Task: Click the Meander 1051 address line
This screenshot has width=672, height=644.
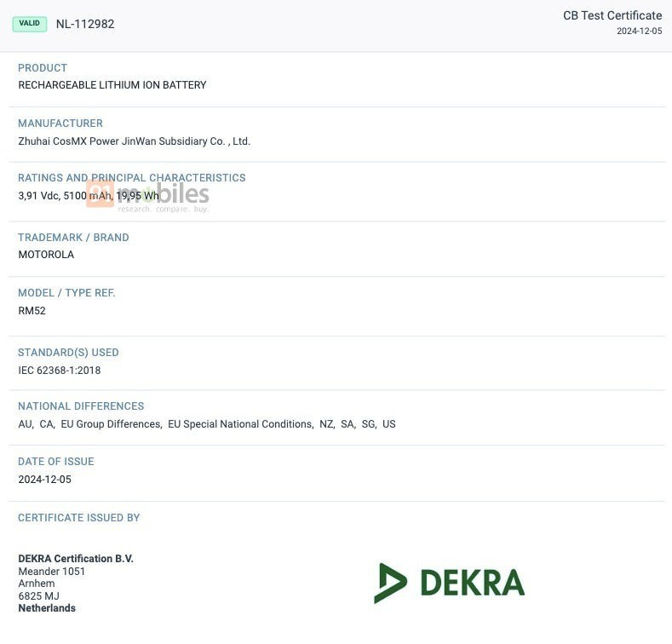Action: tap(51, 571)
